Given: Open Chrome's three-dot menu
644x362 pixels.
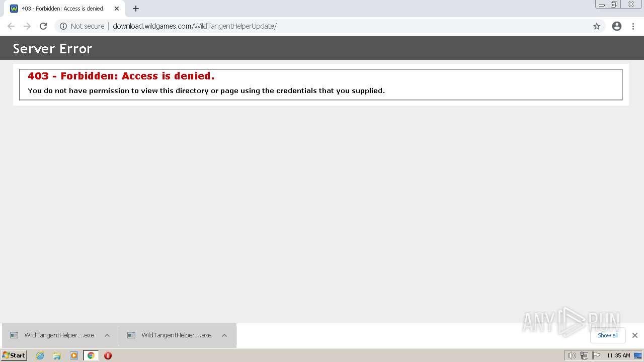Looking at the screenshot, I should (633, 26).
